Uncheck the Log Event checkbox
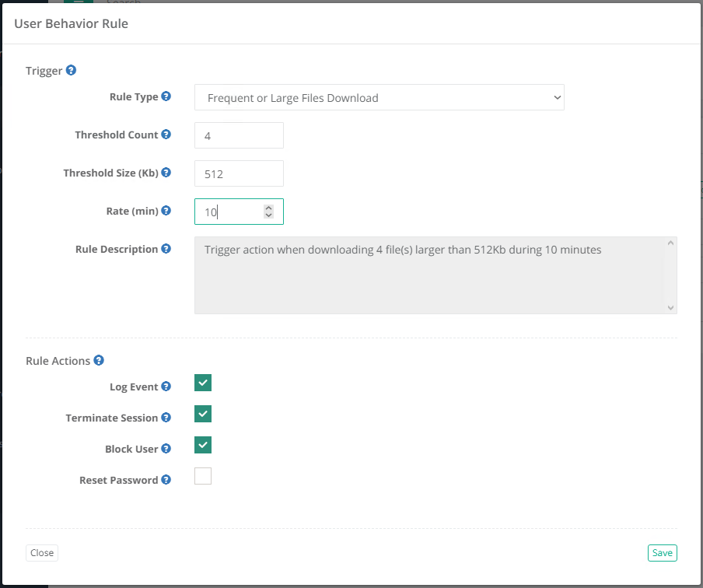 (202, 383)
